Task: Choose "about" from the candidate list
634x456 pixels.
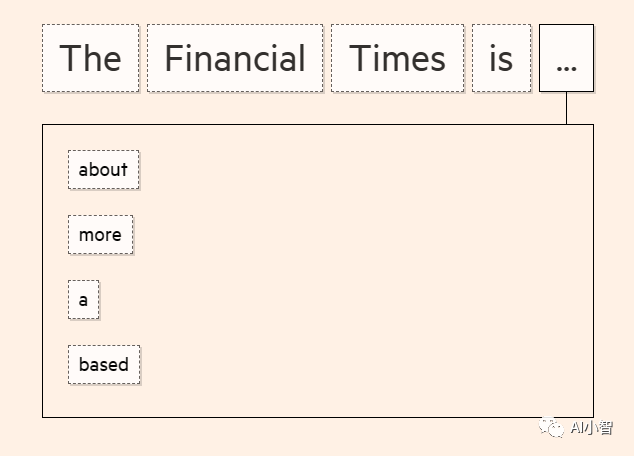Action: coord(103,169)
